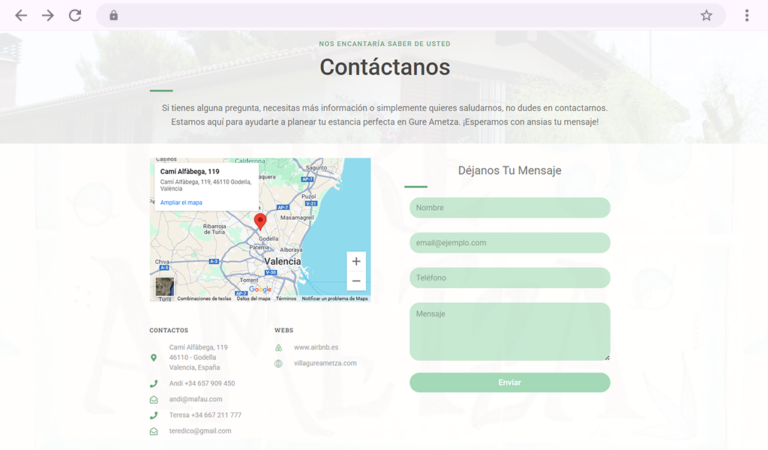
Task: Open 'Combinaciones de teclas' on the map
Action: tap(204, 299)
